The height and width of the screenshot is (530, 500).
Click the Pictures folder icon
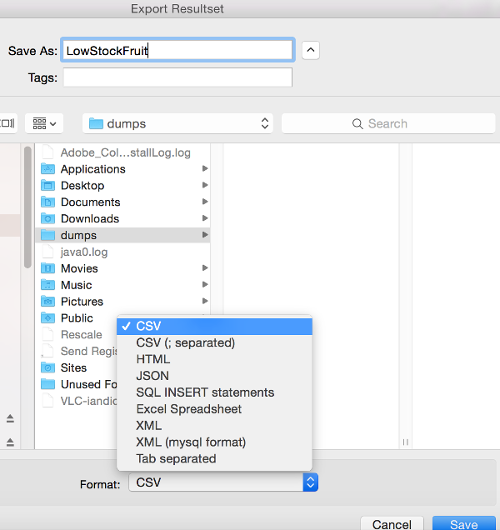pos(48,302)
